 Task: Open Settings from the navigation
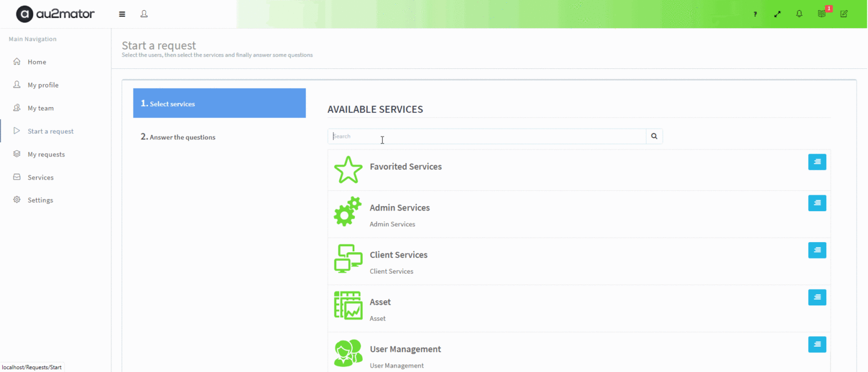click(40, 200)
